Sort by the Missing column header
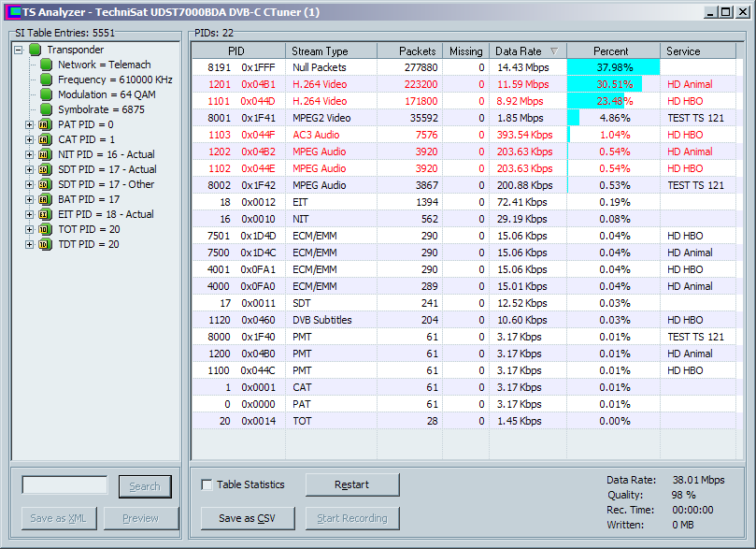 (466, 51)
